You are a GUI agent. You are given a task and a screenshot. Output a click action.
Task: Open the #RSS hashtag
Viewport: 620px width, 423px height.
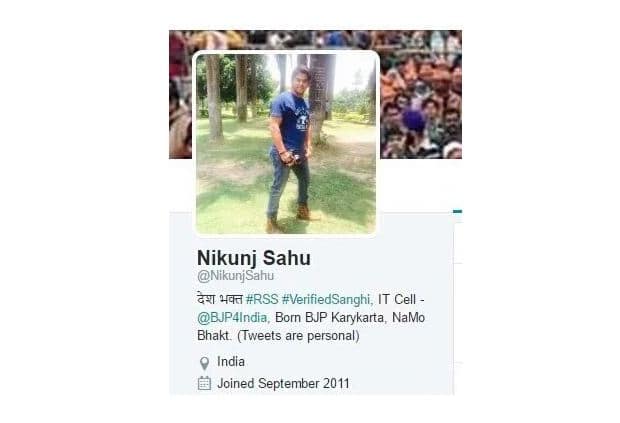click(x=262, y=299)
